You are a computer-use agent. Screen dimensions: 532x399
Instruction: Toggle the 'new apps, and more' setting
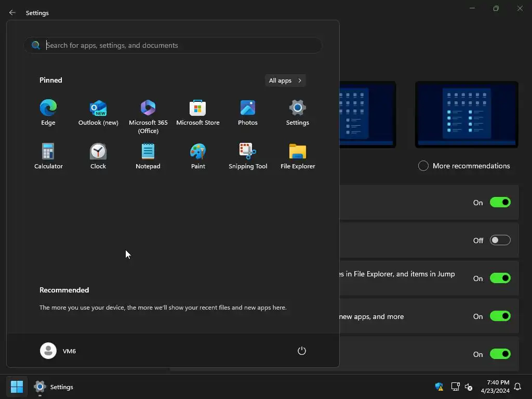point(500,316)
